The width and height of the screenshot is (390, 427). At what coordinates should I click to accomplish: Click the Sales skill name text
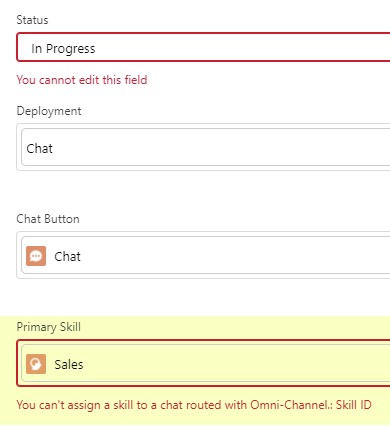coord(69,364)
